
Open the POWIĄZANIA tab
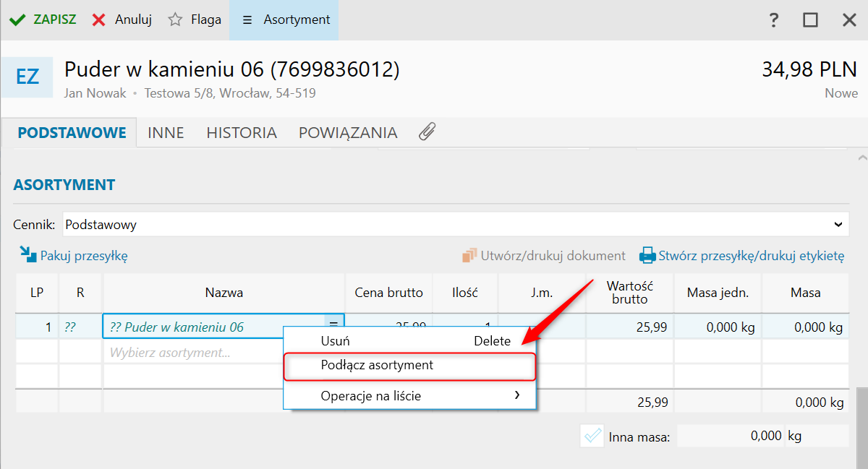[348, 133]
